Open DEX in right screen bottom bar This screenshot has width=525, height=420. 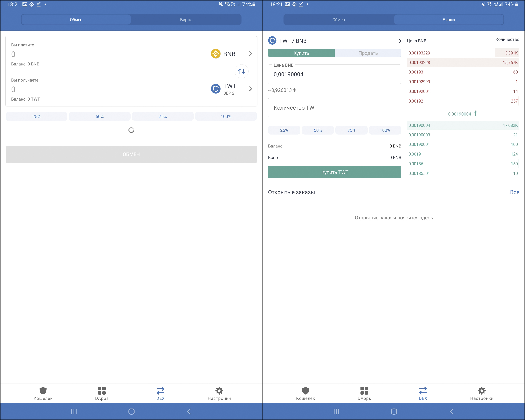[x=423, y=393]
